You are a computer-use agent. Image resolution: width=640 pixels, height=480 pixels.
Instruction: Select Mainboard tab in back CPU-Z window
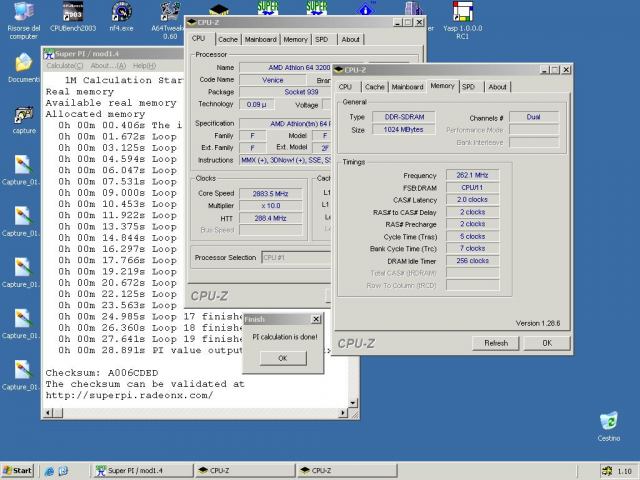260,40
